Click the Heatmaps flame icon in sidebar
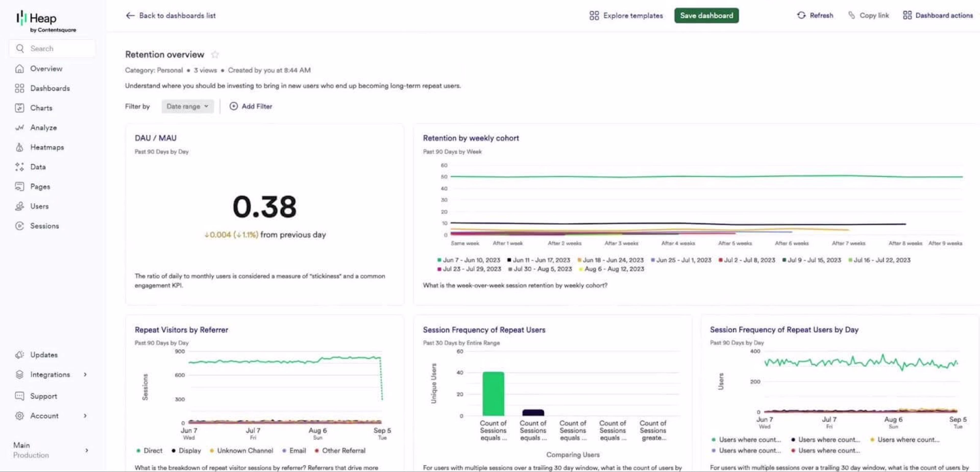Screen dimensions: 980x472 [x=19, y=147]
